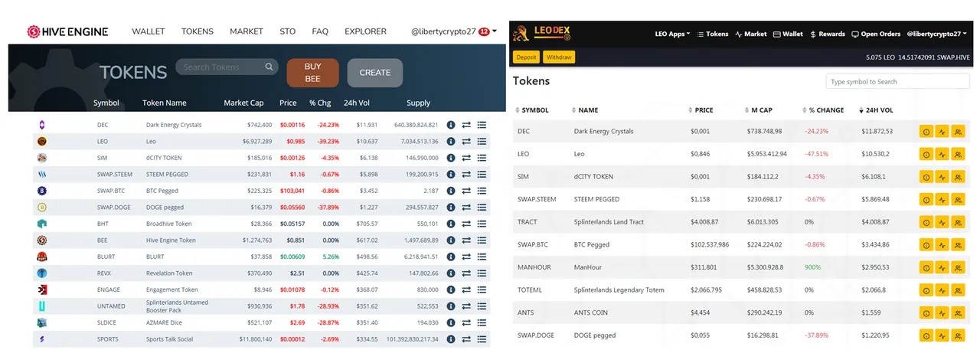Open the STO page in Hive Engine
This screenshot has width=980, height=350.
click(x=288, y=31)
